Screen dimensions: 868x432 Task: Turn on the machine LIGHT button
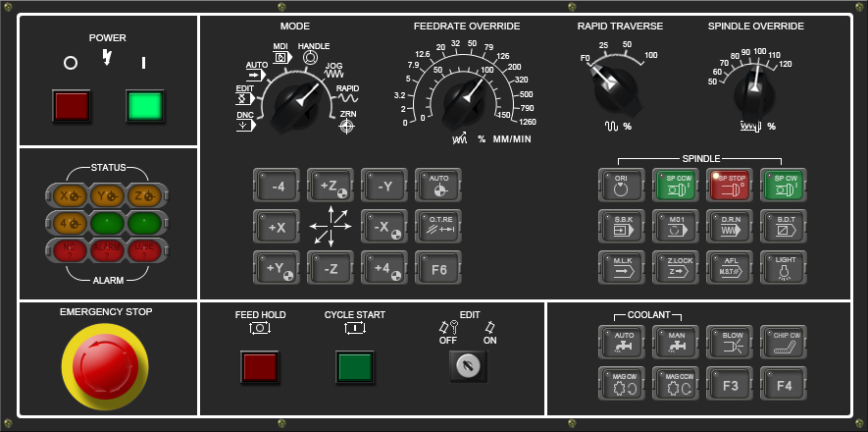click(783, 266)
